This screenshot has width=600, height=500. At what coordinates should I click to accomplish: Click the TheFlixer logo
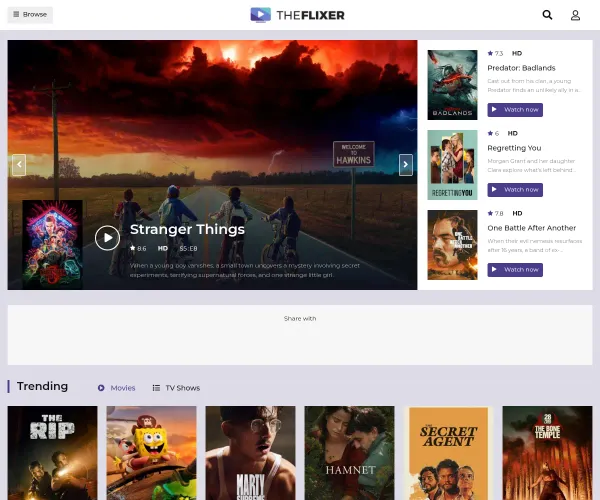coord(297,15)
